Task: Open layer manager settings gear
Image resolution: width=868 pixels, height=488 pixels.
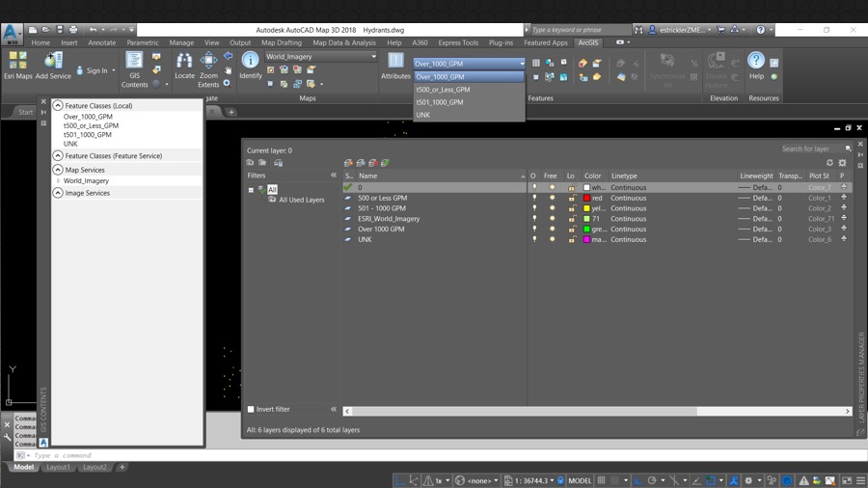Action: tap(843, 163)
